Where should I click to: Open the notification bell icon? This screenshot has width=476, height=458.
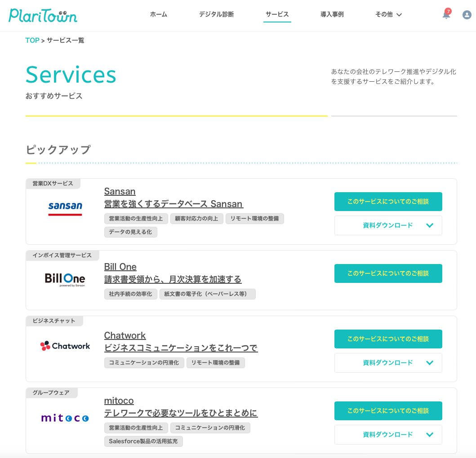[x=446, y=14]
